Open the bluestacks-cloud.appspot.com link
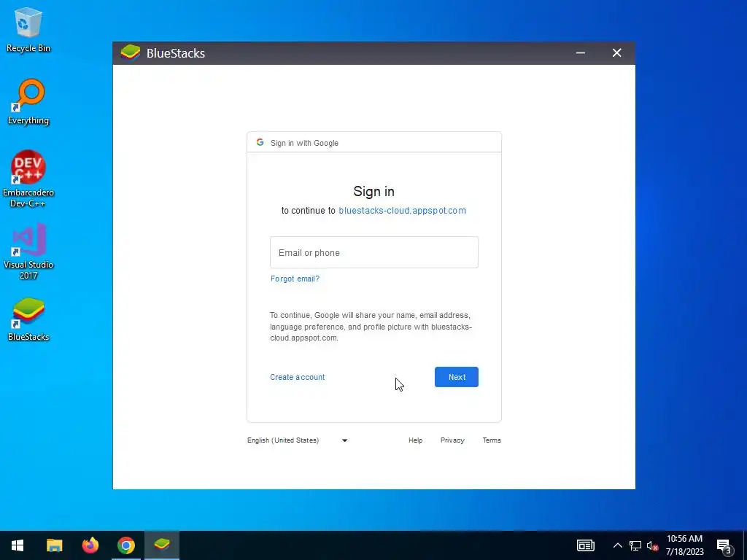This screenshot has height=560, width=747. pos(402,211)
